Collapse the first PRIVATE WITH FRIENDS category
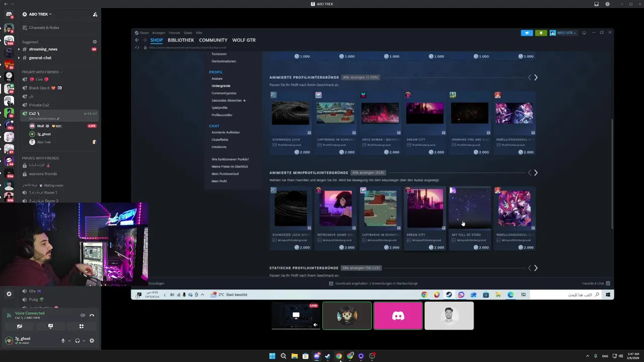This screenshot has width=644, height=362. click(x=42, y=72)
